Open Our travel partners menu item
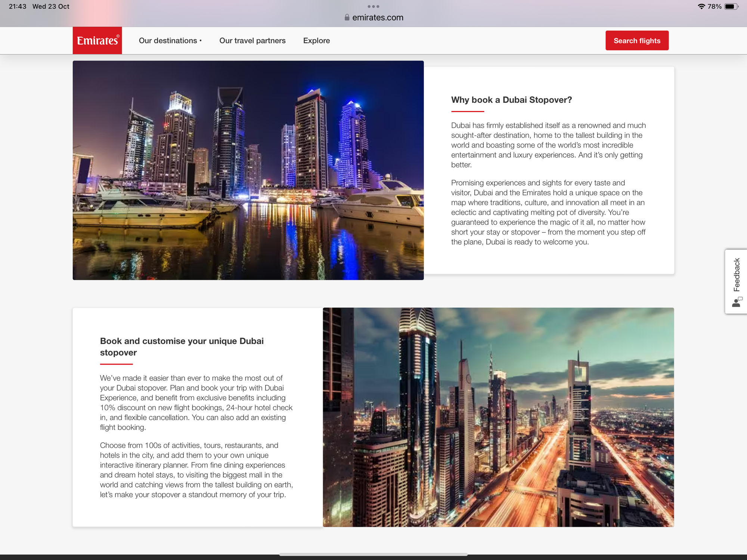 (x=252, y=40)
